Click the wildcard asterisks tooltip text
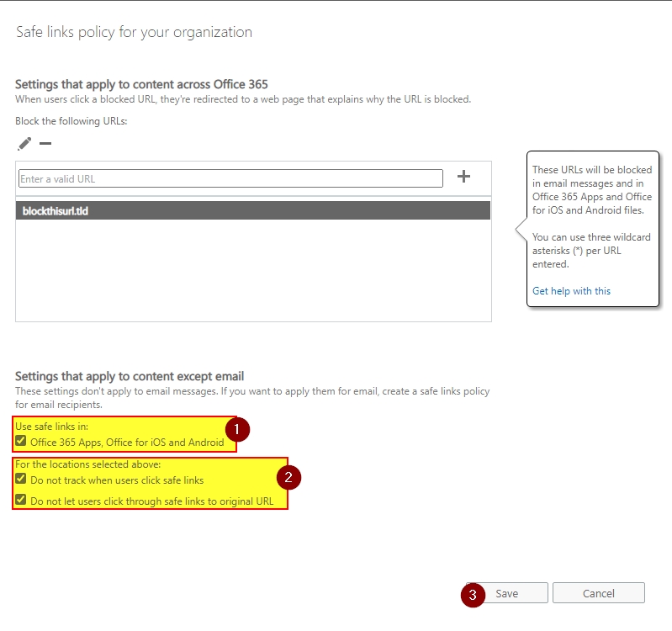 coord(591,251)
